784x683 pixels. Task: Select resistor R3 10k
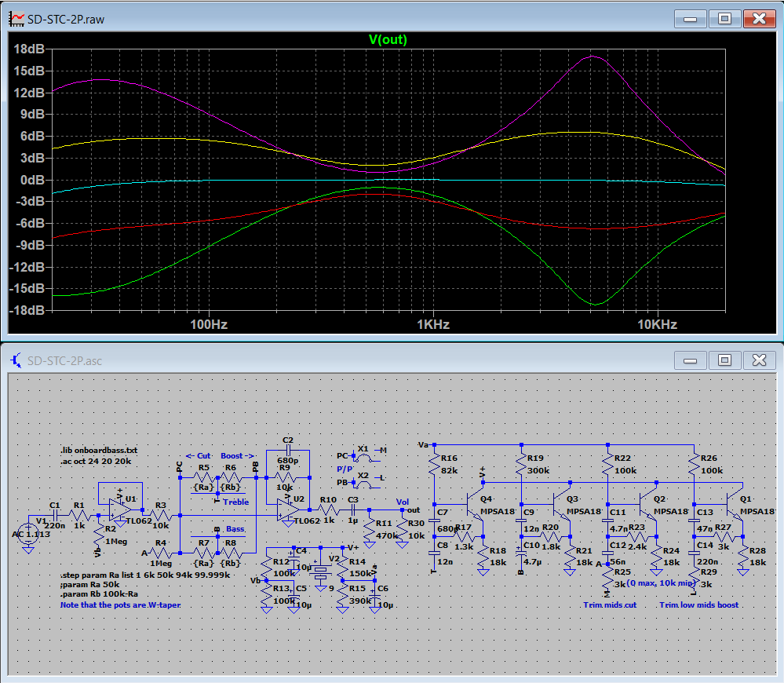pos(161,515)
